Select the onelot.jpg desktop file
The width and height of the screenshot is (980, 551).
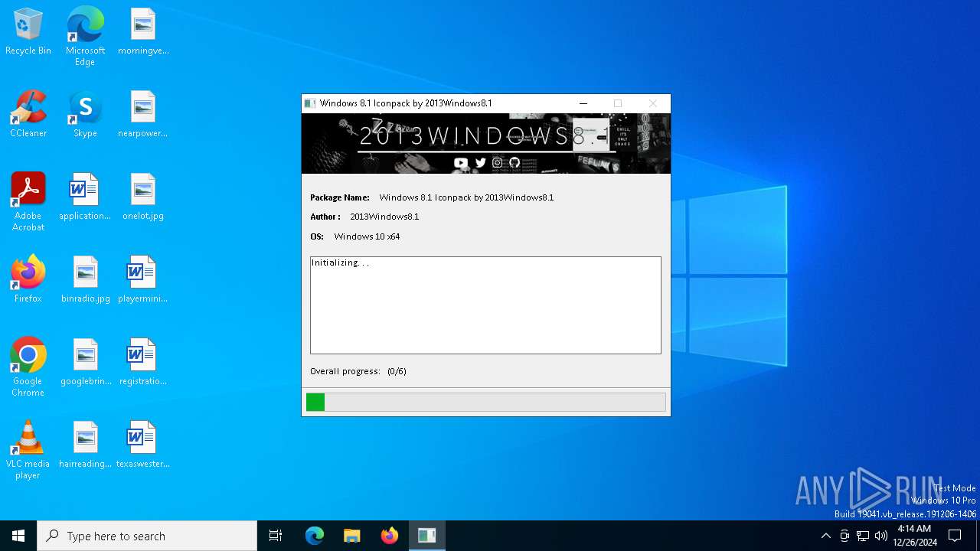click(143, 197)
